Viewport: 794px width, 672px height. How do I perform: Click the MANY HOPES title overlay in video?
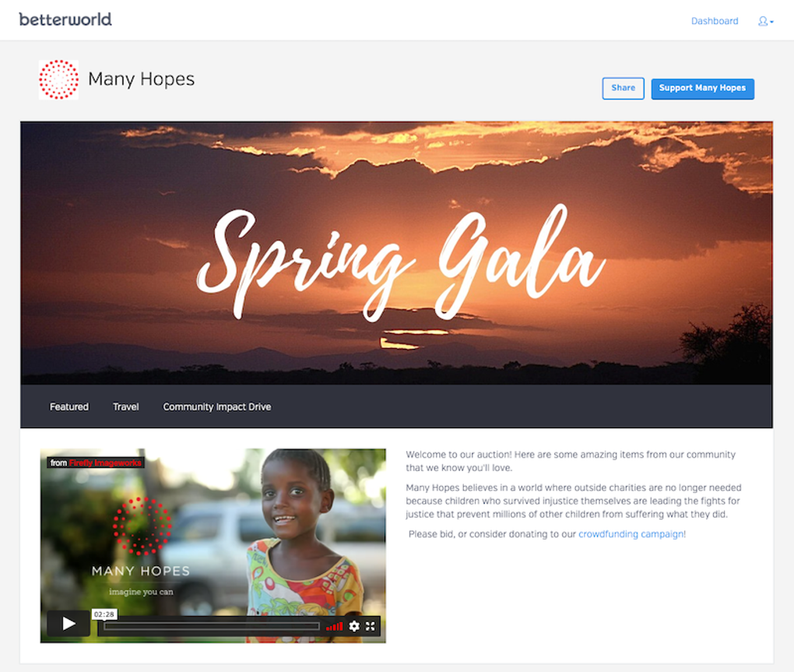141,572
